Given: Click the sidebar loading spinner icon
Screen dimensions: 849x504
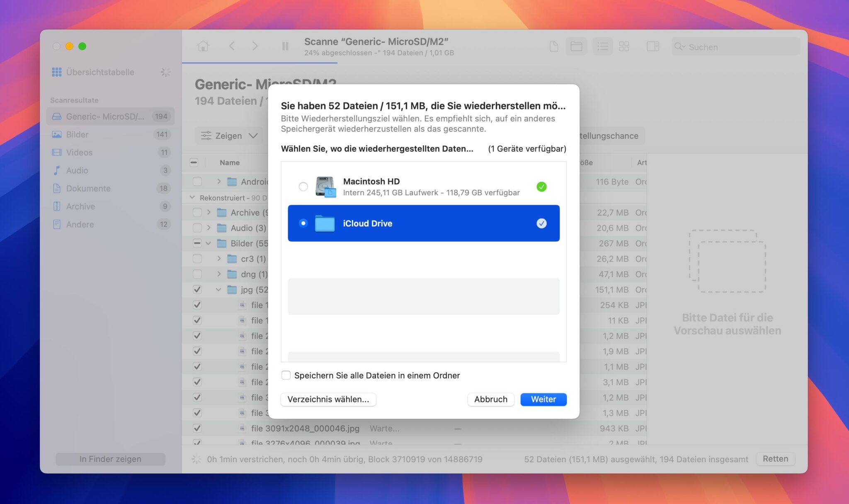Looking at the screenshot, I should (165, 72).
